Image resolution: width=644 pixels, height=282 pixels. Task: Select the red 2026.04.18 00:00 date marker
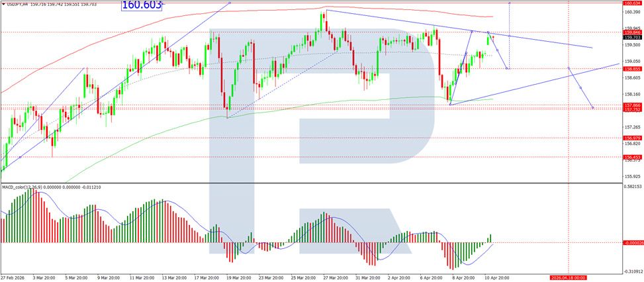point(568,277)
